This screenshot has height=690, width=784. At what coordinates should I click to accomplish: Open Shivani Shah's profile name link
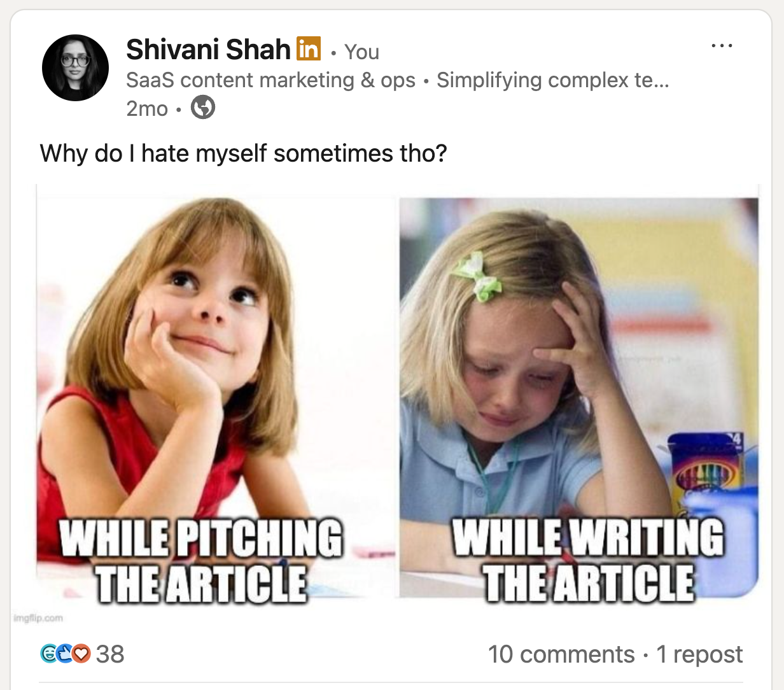pos(208,49)
